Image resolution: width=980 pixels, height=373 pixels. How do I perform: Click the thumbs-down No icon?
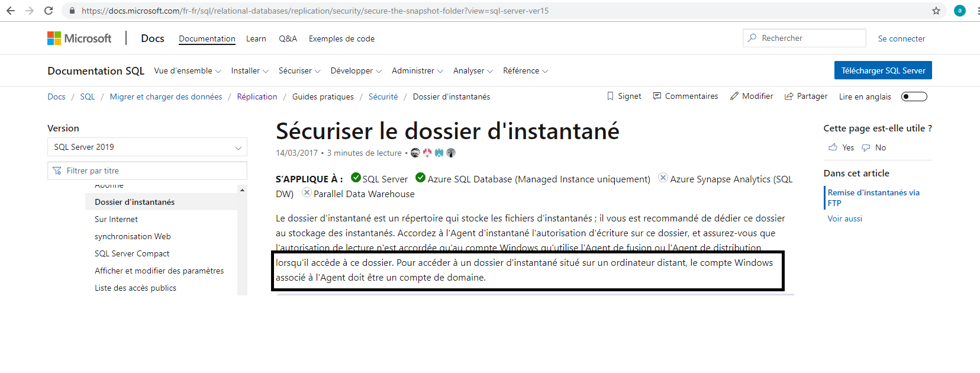pos(866,147)
